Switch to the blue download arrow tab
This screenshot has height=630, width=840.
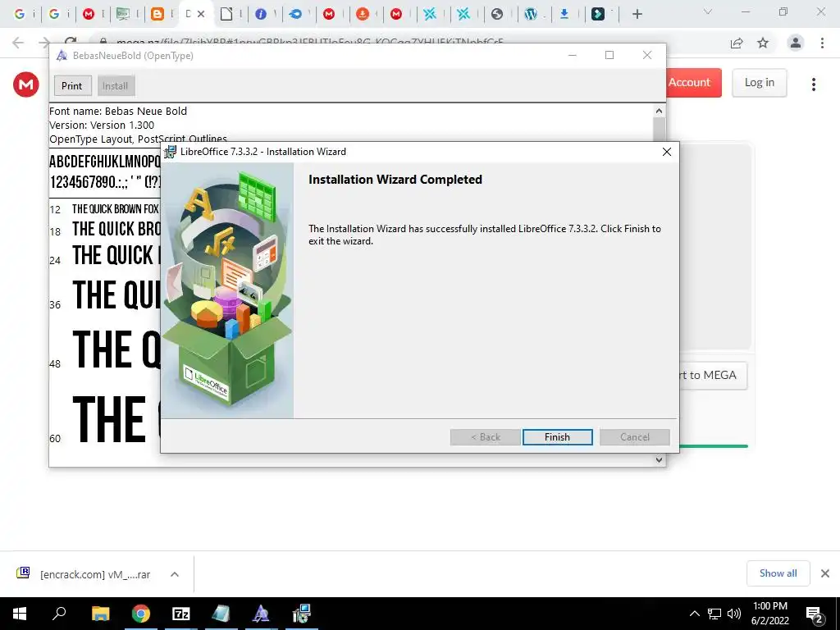tap(564, 14)
